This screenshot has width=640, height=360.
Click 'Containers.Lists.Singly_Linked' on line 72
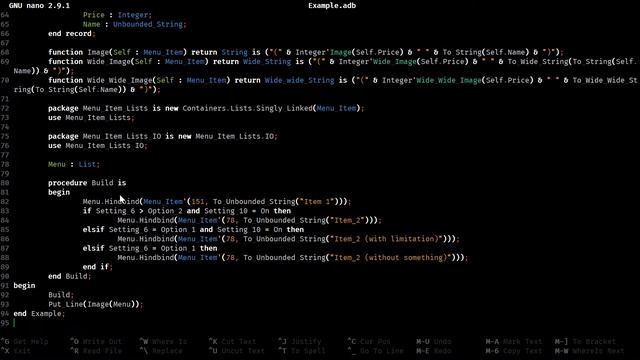coord(247,108)
